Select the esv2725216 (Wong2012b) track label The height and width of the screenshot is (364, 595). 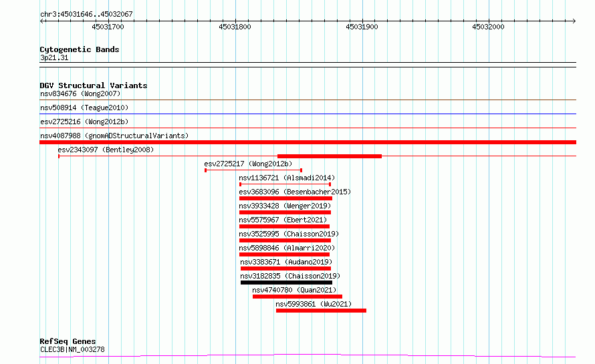click(84, 122)
